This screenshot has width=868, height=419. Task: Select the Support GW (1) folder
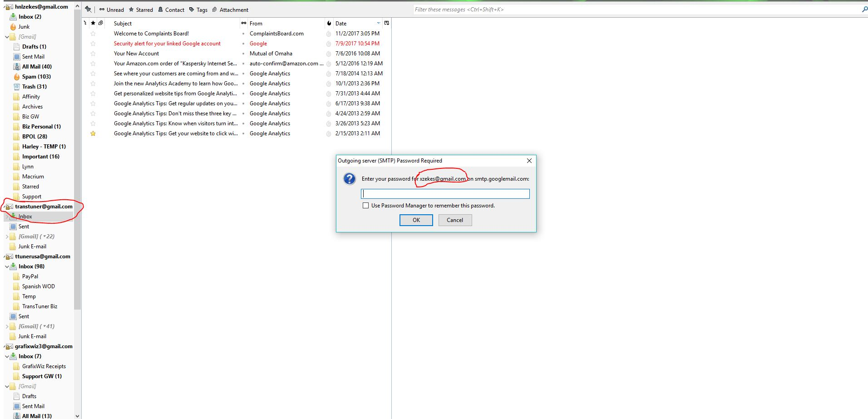pyautogui.click(x=42, y=376)
